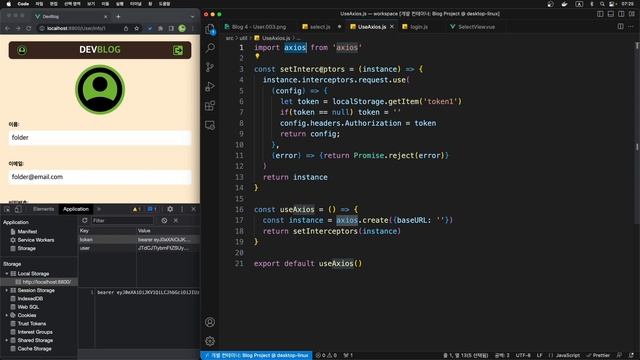Collapse the Local Storage tree node
Screen dimensions: 640x360
pyautogui.click(x=7, y=273)
